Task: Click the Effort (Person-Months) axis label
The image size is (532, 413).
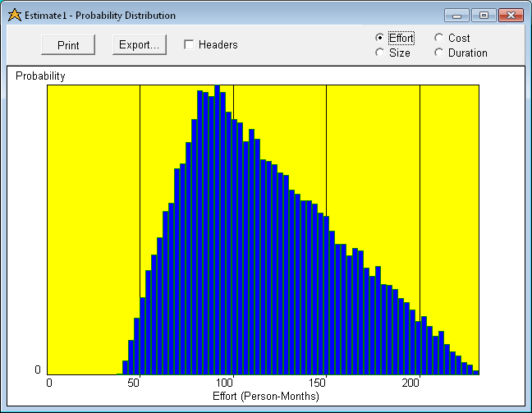Action: click(266, 396)
